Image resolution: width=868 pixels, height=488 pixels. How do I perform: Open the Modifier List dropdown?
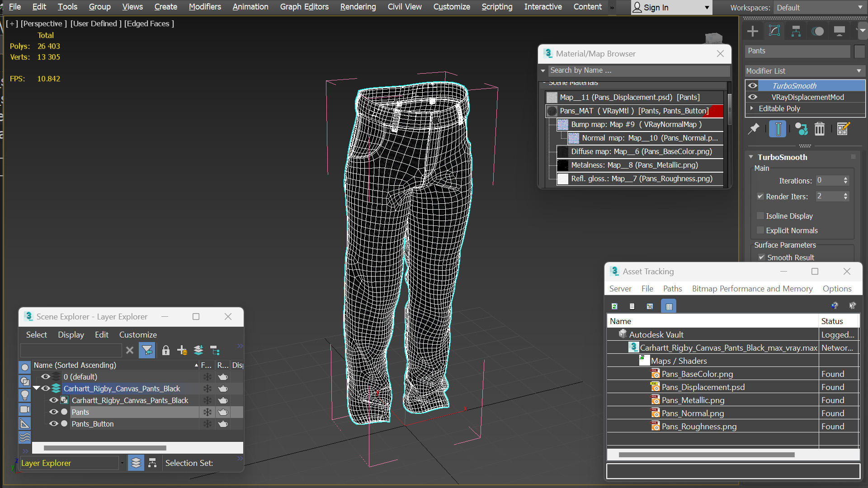(805, 71)
